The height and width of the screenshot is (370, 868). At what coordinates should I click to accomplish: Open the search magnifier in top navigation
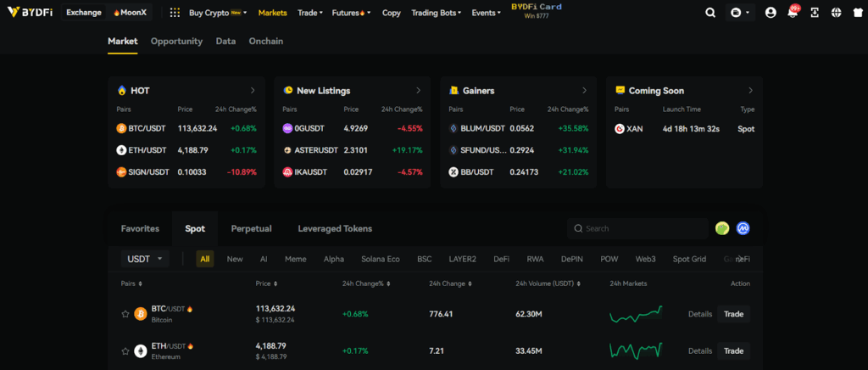tap(710, 13)
